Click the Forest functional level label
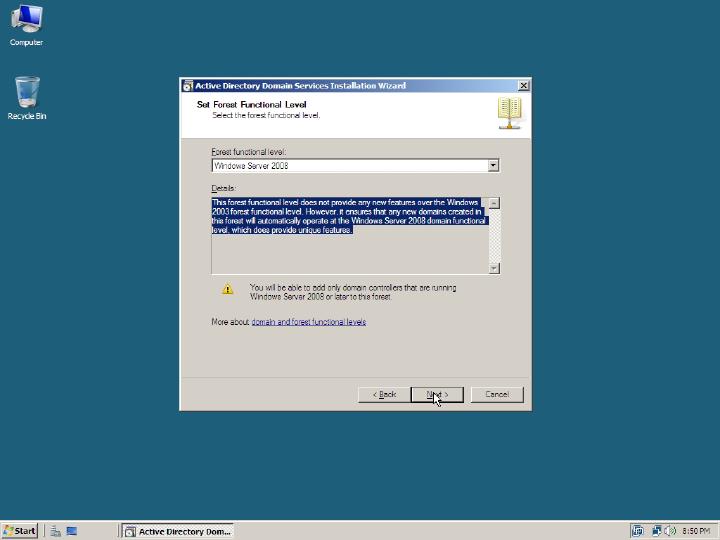The width and height of the screenshot is (720, 540). point(248,152)
